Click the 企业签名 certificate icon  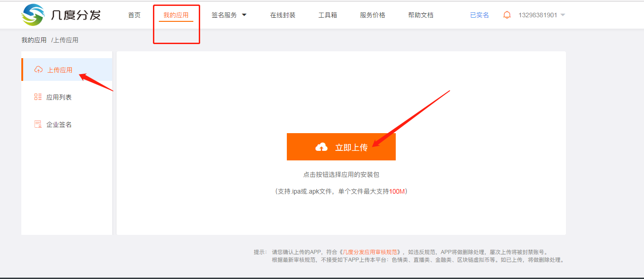coord(38,125)
